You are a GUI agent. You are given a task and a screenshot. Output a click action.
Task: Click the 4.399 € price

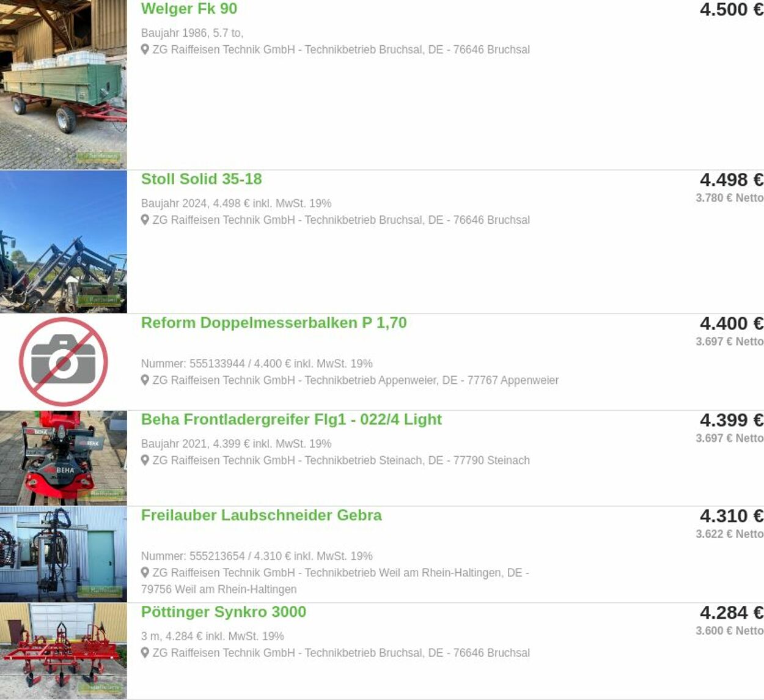(732, 420)
